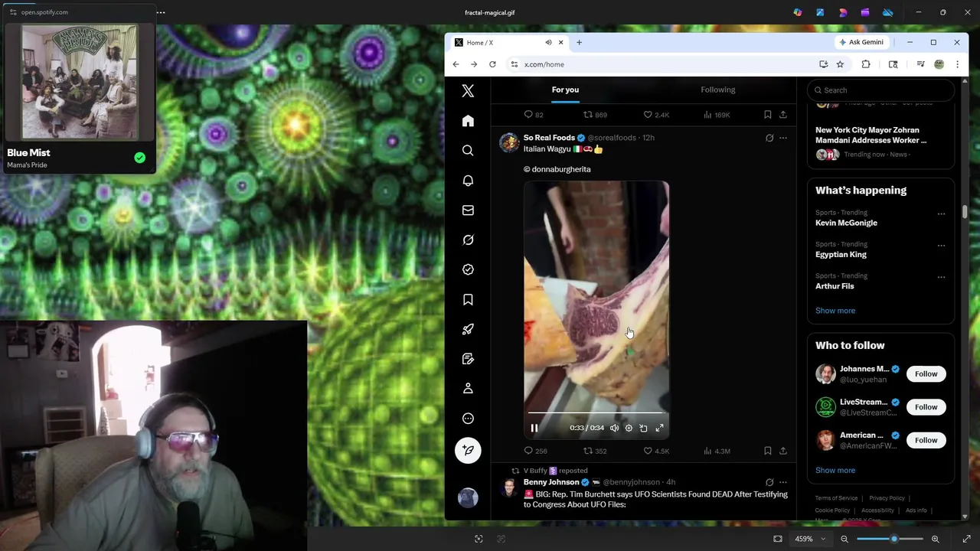Open a new browser tab
This screenshot has height=551, width=980.
(x=579, y=42)
